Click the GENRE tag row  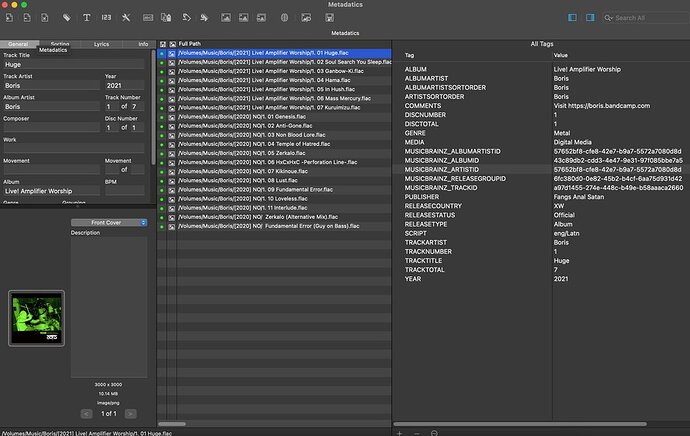point(541,133)
